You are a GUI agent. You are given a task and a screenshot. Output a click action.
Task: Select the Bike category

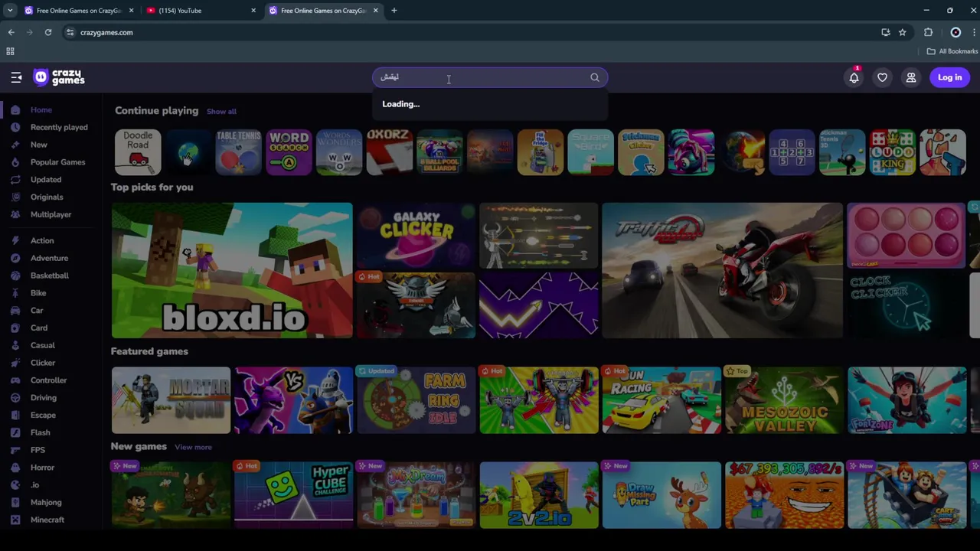coord(38,293)
